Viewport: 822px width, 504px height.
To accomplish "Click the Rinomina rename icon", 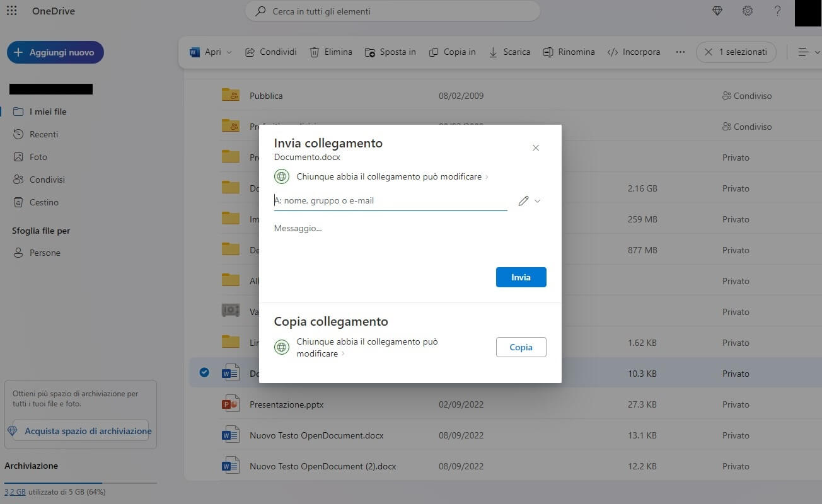I will pyautogui.click(x=548, y=52).
